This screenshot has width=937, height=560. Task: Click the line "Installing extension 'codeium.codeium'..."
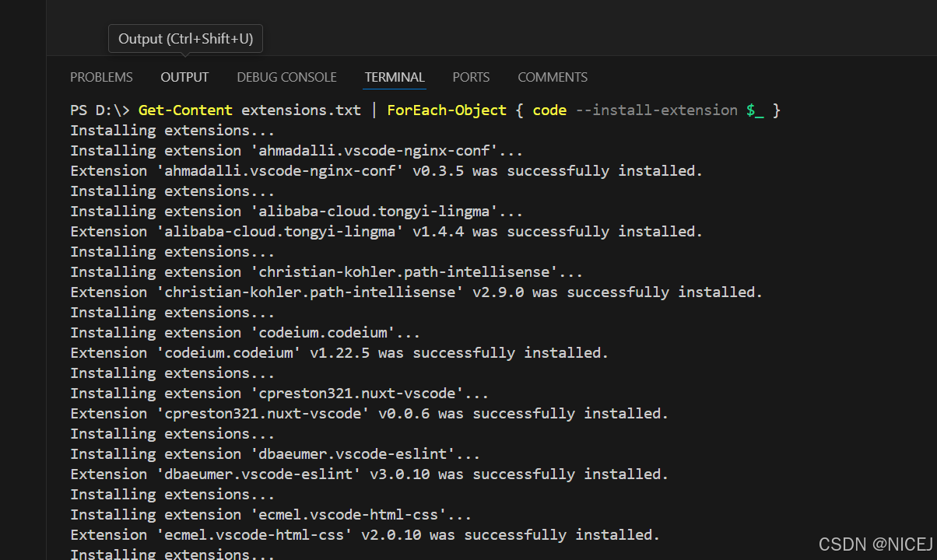click(x=245, y=333)
